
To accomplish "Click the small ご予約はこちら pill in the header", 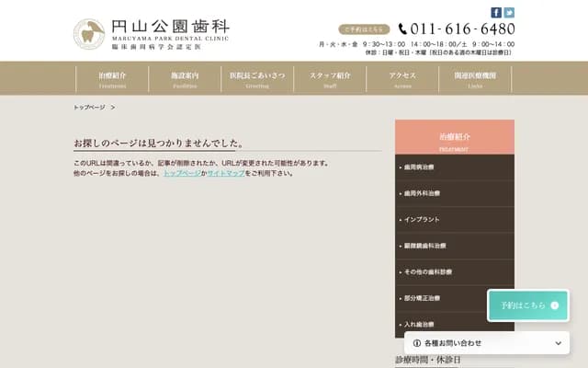I will pyautogui.click(x=364, y=29).
